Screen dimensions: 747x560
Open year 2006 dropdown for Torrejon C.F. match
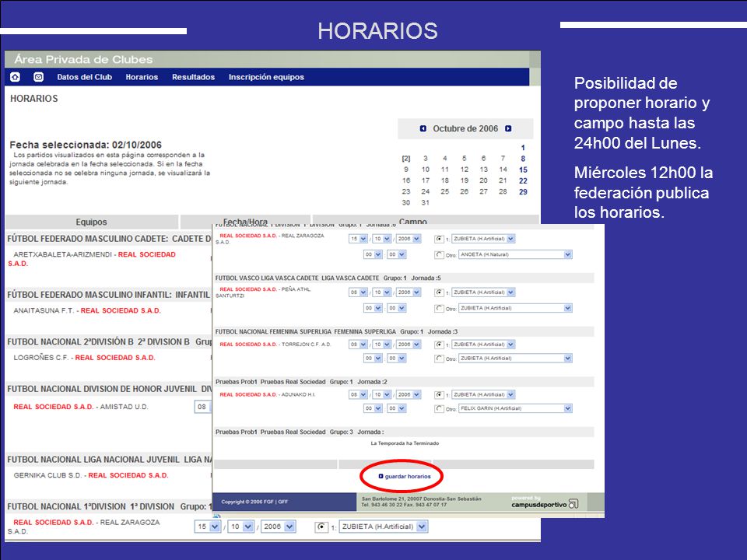pos(409,345)
